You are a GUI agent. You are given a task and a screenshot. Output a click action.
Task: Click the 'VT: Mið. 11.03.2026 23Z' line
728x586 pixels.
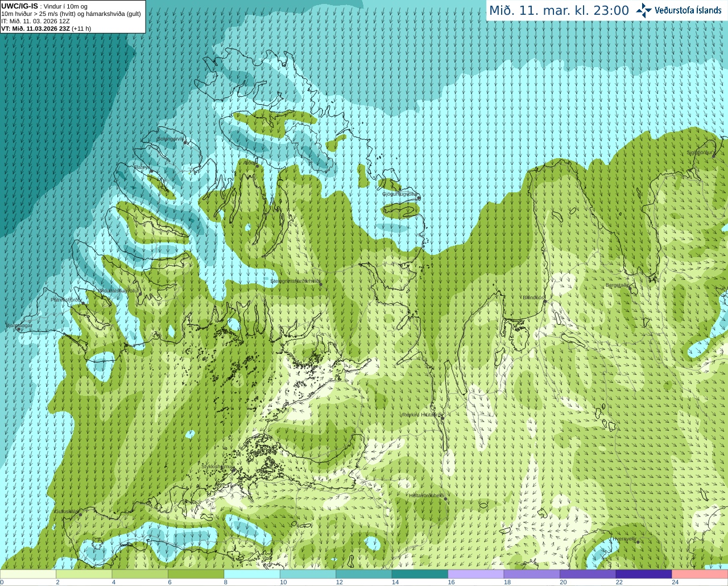click(35, 28)
